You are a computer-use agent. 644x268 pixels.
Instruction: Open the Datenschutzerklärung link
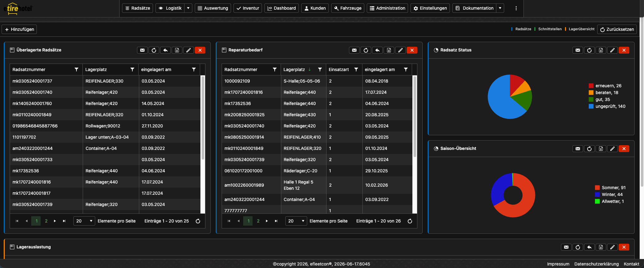[597, 264]
